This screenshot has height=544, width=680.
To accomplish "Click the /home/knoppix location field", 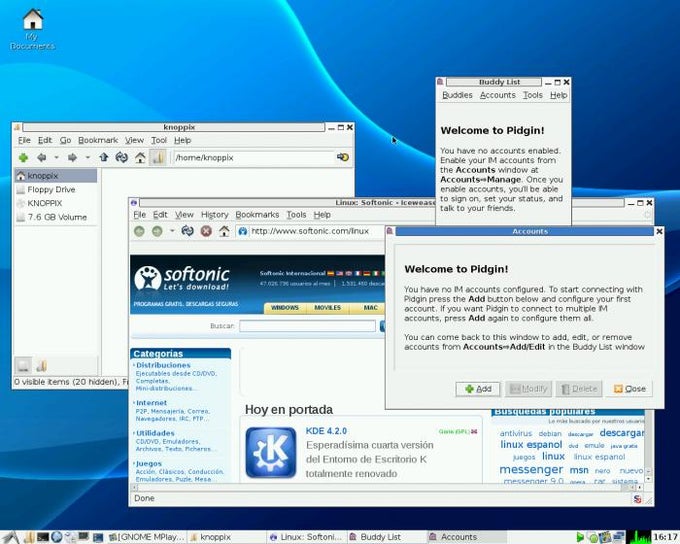I will pyautogui.click(x=254, y=157).
